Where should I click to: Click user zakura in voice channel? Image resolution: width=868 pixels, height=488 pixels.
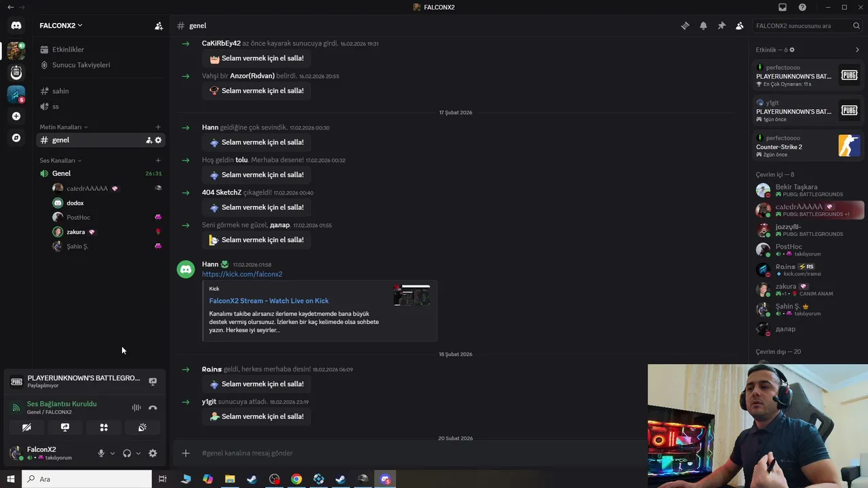point(107,232)
